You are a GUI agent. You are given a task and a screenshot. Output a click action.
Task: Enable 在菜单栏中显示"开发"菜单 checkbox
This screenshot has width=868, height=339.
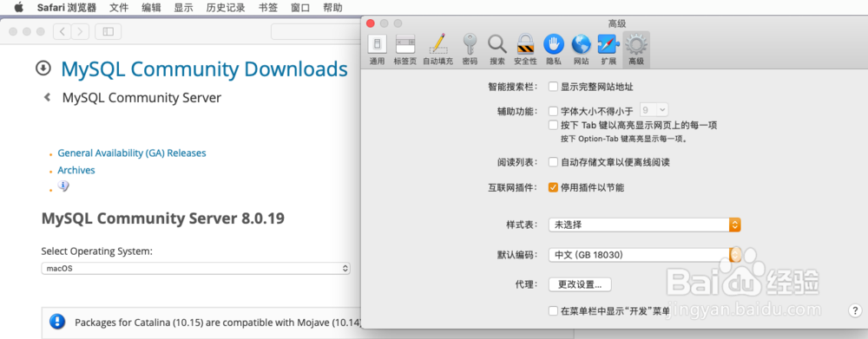point(553,310)
